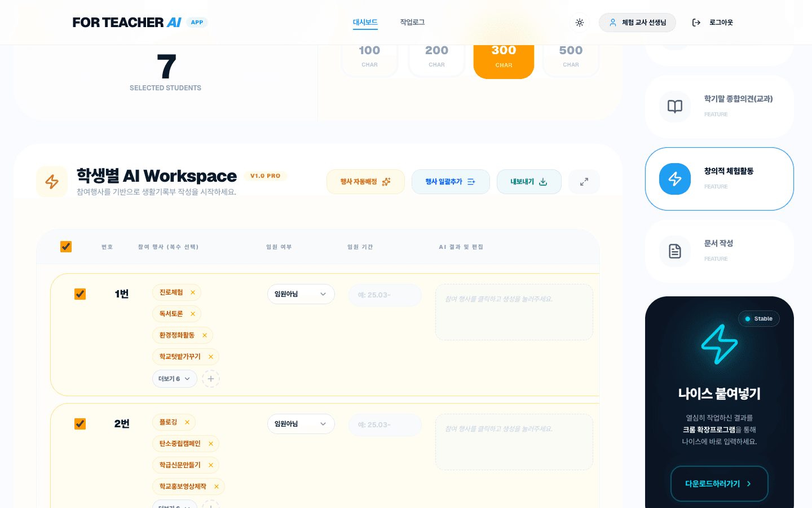Remove 학교홍보영상제작 tag from student 2번
Screen dimensions: 812x508
(217, 487)
